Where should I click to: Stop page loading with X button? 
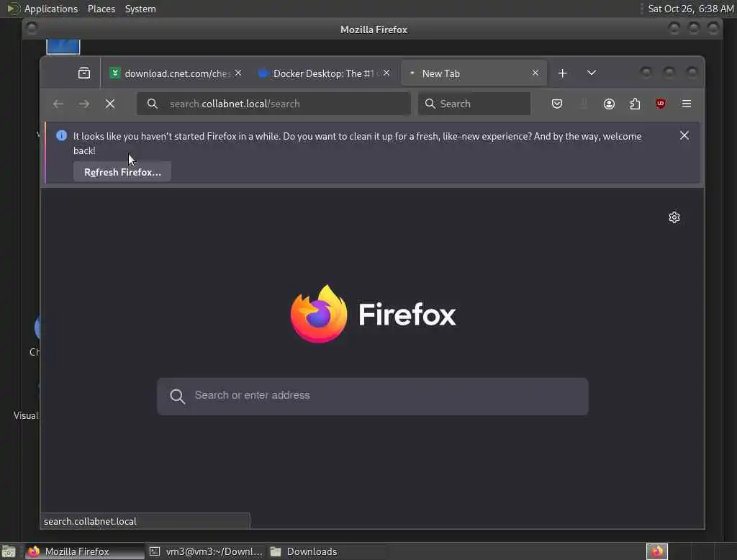pyautogui.click(x=110, y=104)
